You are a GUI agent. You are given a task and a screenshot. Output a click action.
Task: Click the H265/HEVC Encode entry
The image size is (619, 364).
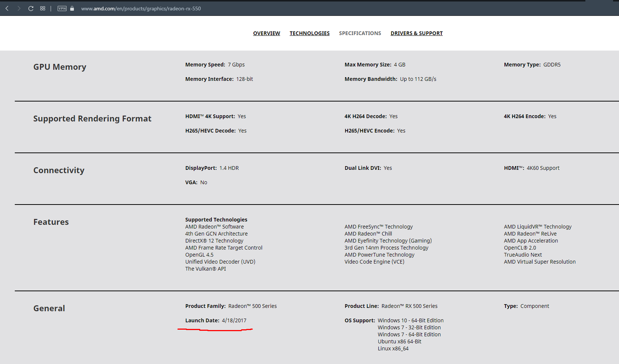click(x=375, y=131)
